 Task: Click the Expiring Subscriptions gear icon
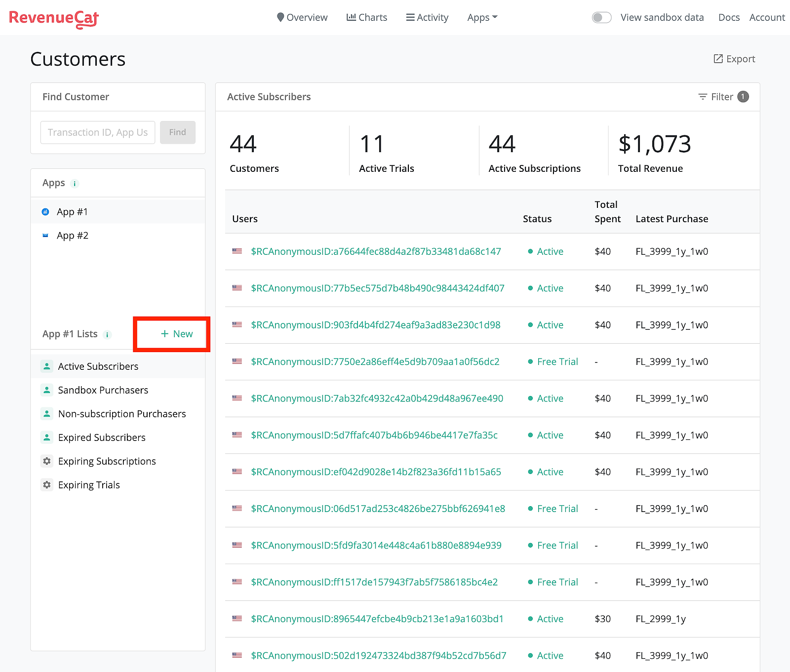pos(47,461)
